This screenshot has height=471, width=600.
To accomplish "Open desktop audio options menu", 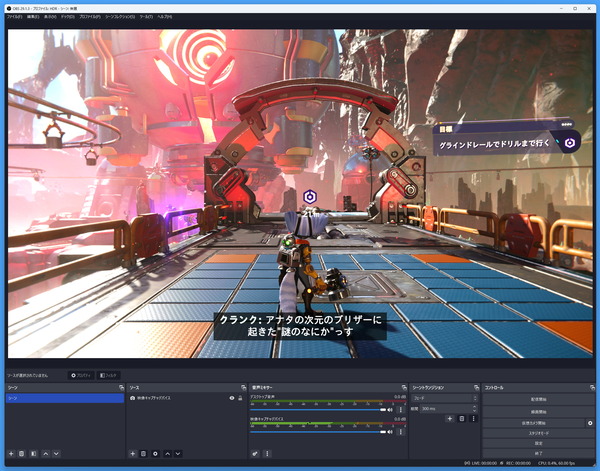I will pyautogui.click(x=401, y=410).
